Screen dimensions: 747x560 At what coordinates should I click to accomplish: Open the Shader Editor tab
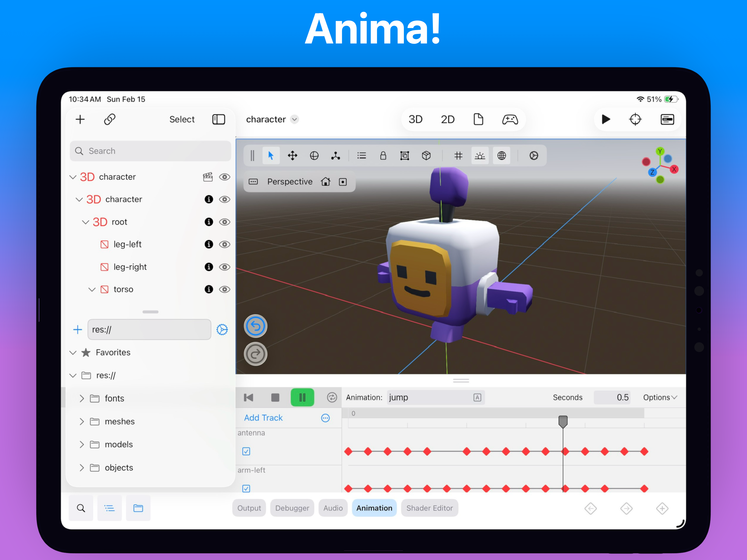coord(430,508)
